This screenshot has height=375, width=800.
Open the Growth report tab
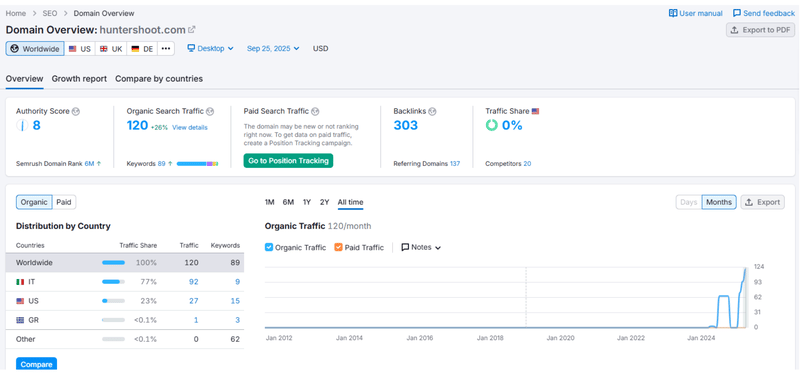coord(79,79)
